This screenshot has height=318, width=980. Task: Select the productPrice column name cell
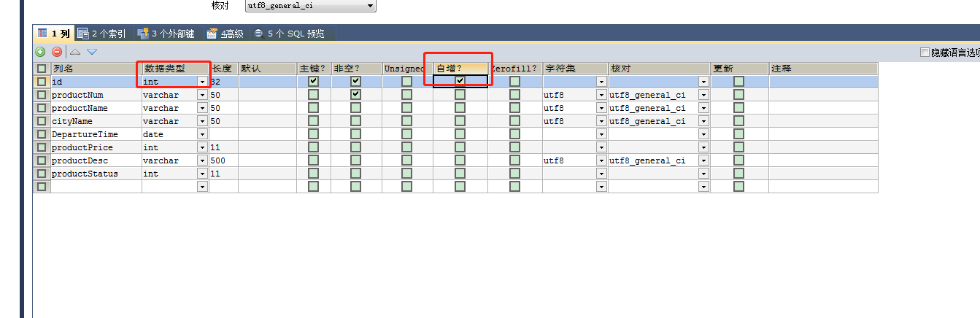point(95,147)
